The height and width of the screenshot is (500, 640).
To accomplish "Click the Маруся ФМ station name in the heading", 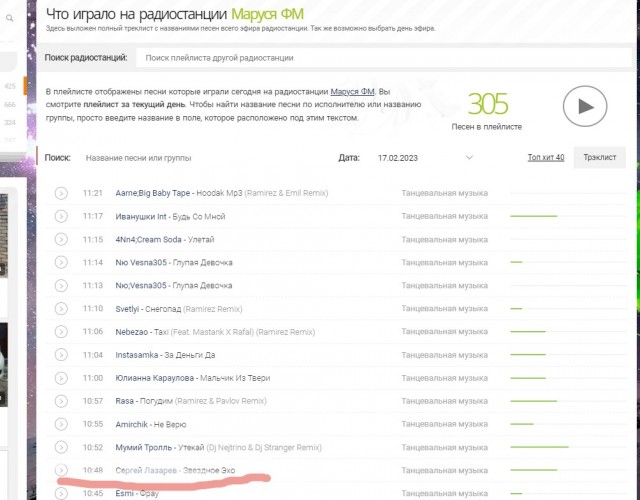I will click(x=267, y=14).
